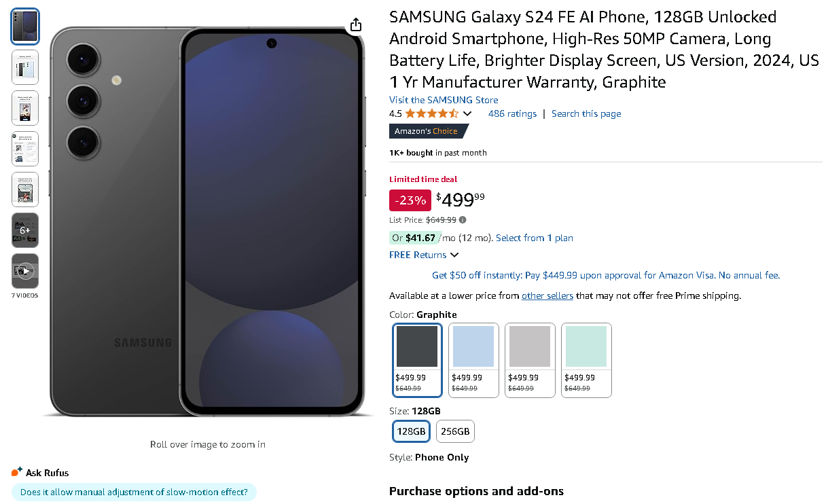The width and height of the screenshot is (828, 504).
Task: Open the Visit the SAMSUNG Store link
Action: 443,100
